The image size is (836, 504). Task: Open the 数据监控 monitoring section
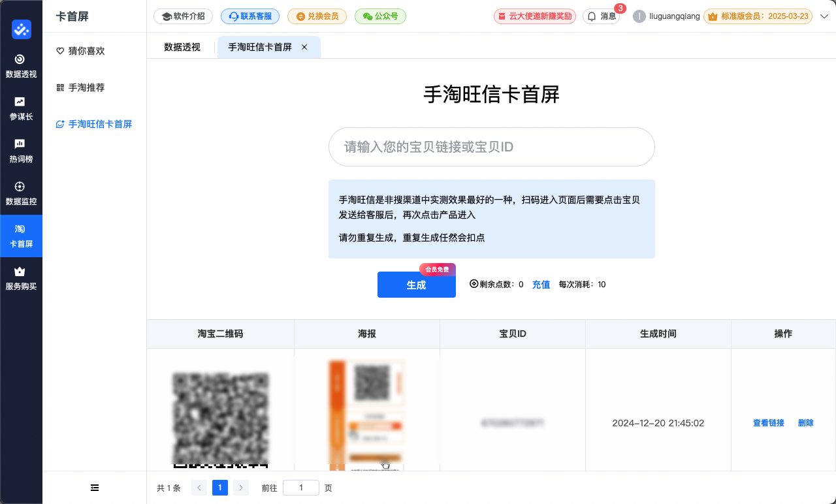[21, 193]
